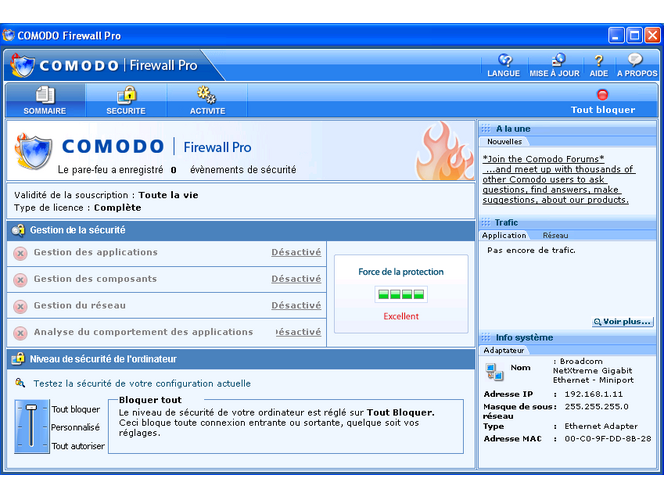Click the large shield icon in summary banner
The height and width of the screenshot is (498, 664).
(x=34, y=151)
